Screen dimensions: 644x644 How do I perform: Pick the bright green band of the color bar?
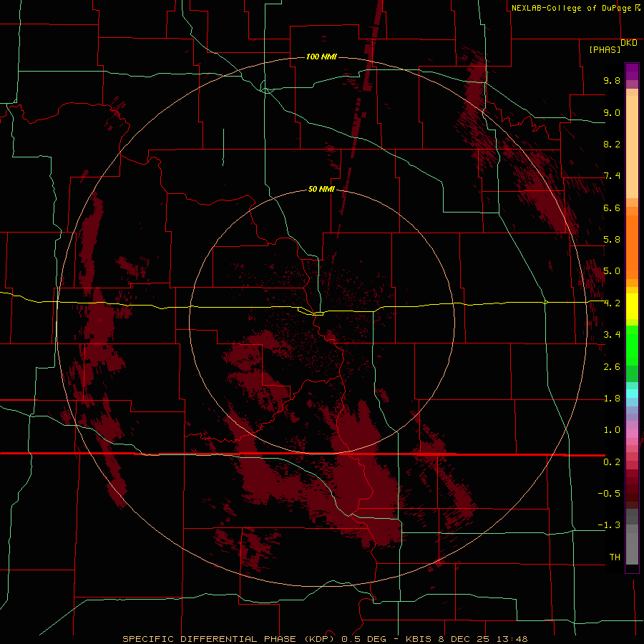tap(632, 345)
